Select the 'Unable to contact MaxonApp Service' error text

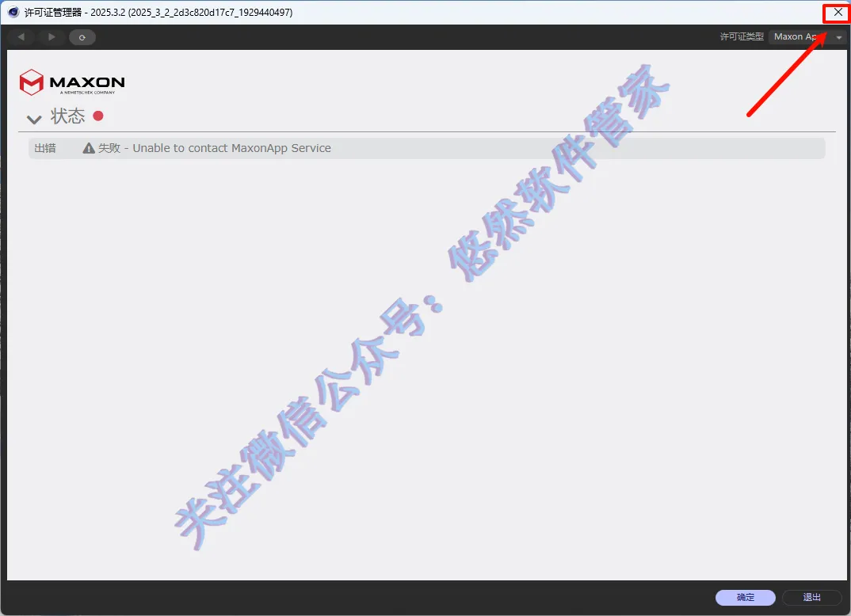231,148
